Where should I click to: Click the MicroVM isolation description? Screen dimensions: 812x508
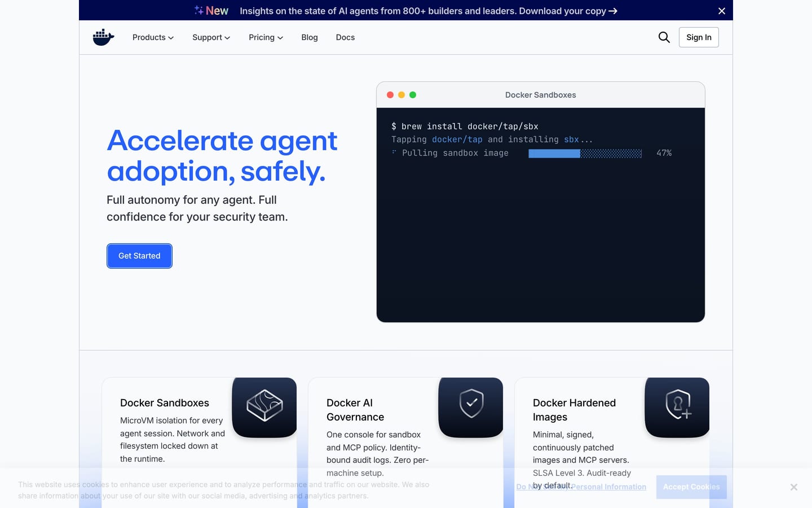pyautogui.click(x=173, y=440)
